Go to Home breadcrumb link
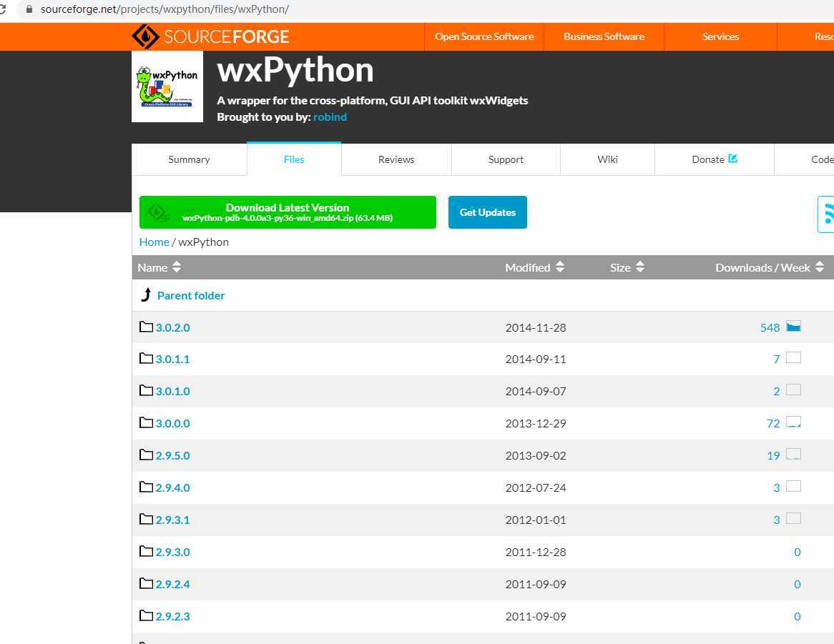This screenshot has width=834, height=644. [154, 242]
